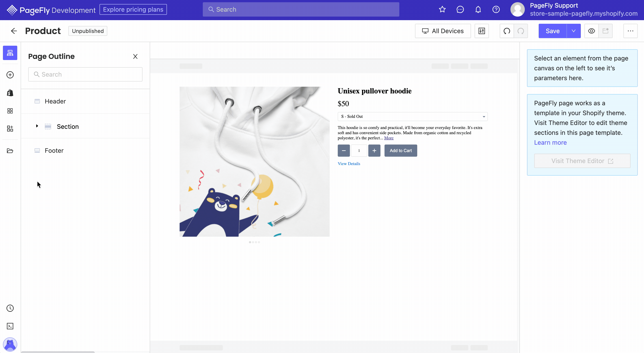
Task: Open the All Devices selector
Action: pos(443,31)
